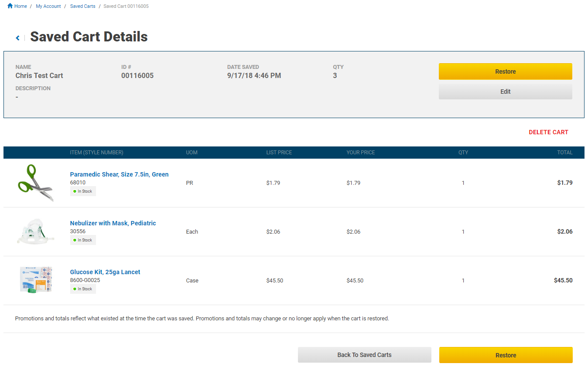588x367 pixels.
Task: Open Paramedic Shear product thumbnail
Action: [36, 183]
